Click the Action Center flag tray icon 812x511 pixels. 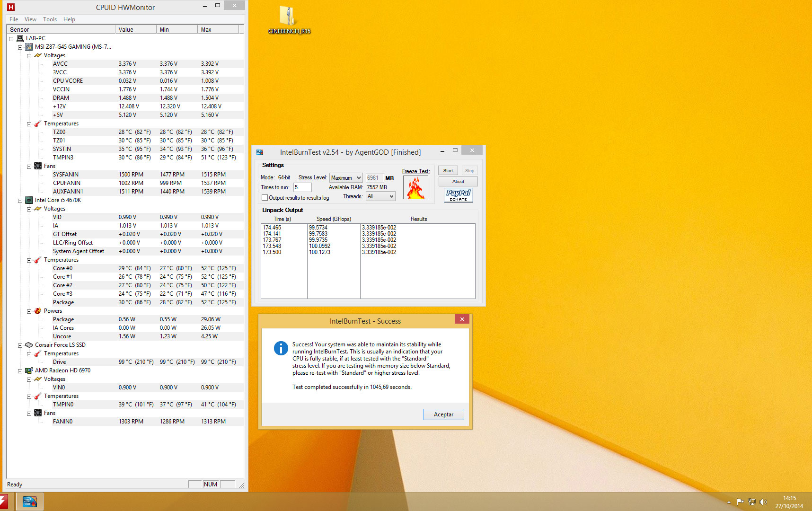[x=740, y=502]
